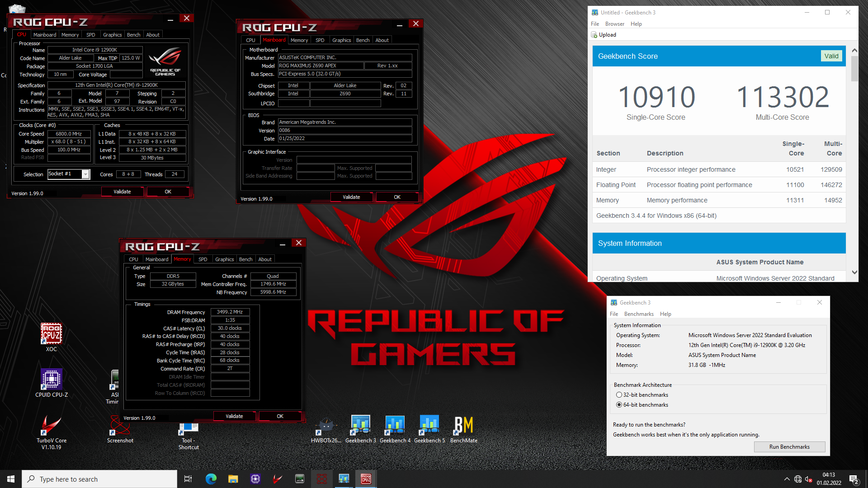Open the XOC ROG CPU-Z desktop icon

51,337
